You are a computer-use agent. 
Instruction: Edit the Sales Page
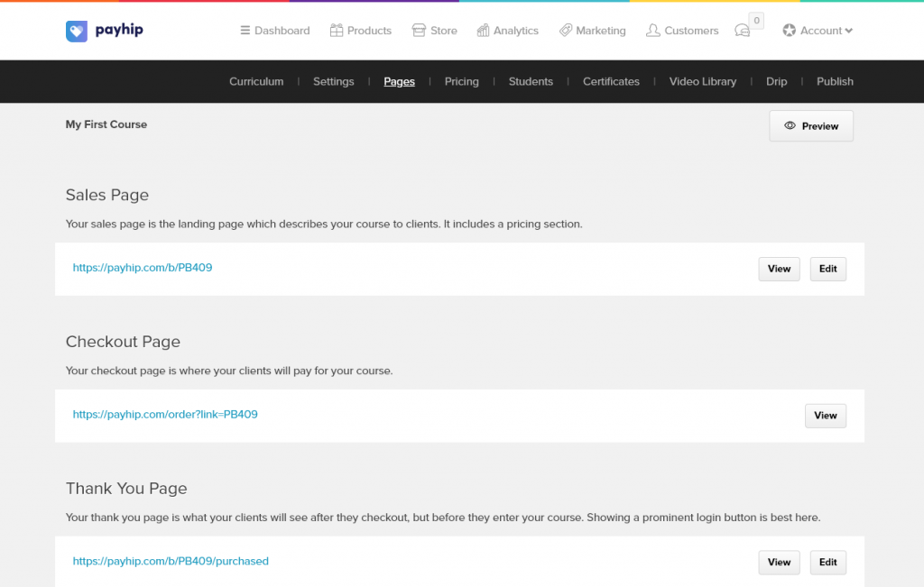click(827, 269)
